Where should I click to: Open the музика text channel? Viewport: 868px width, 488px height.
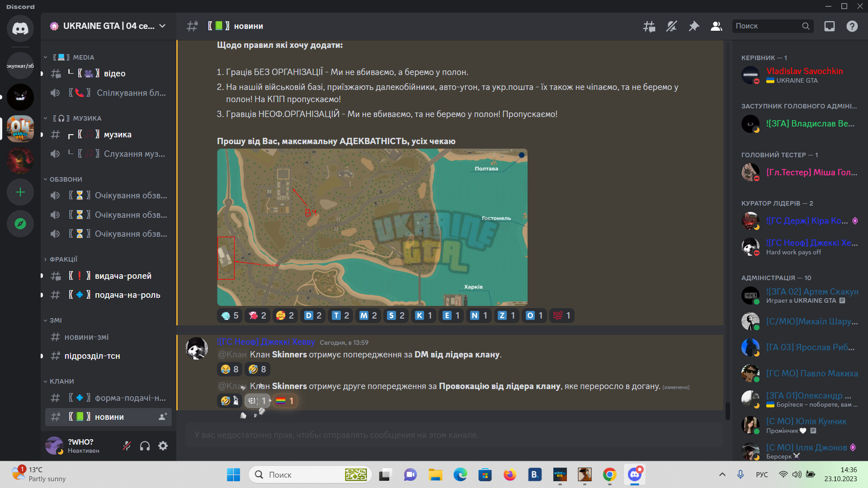click(x=108, y=134)
